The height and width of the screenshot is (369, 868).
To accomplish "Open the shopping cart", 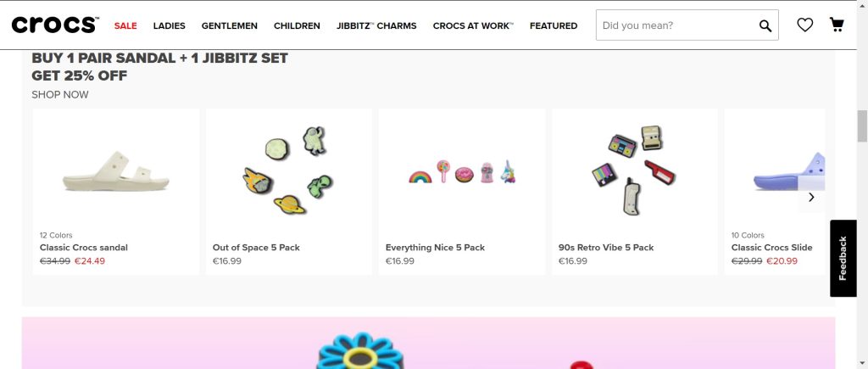I will [x=837, y=25].
